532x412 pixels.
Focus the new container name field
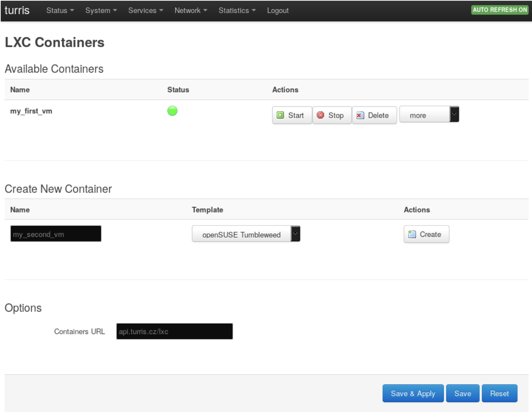[56, 234]
